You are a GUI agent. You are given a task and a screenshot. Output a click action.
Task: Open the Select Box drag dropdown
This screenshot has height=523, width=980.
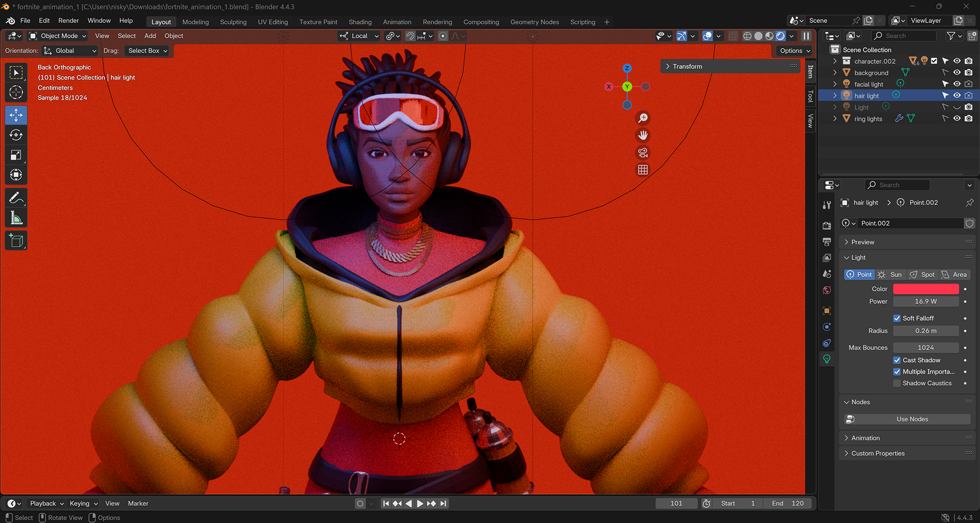point(148,51)
